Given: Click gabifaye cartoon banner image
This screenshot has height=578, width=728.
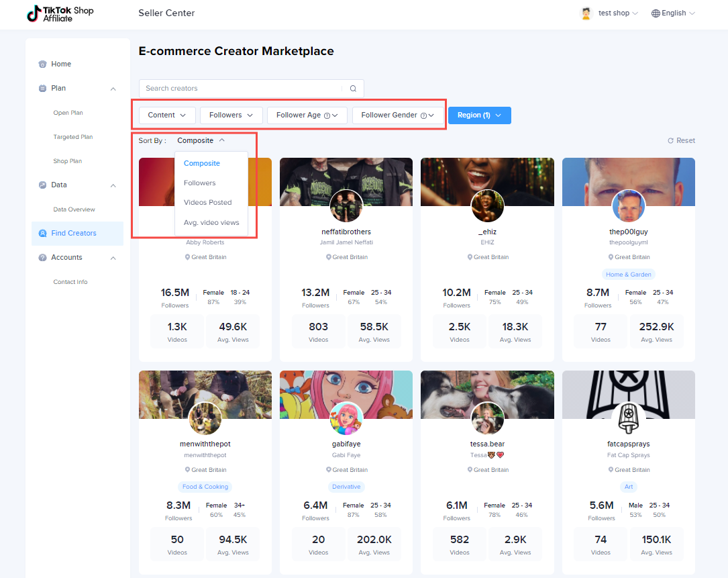Looking at the screenshot, I should coord(346,395).
